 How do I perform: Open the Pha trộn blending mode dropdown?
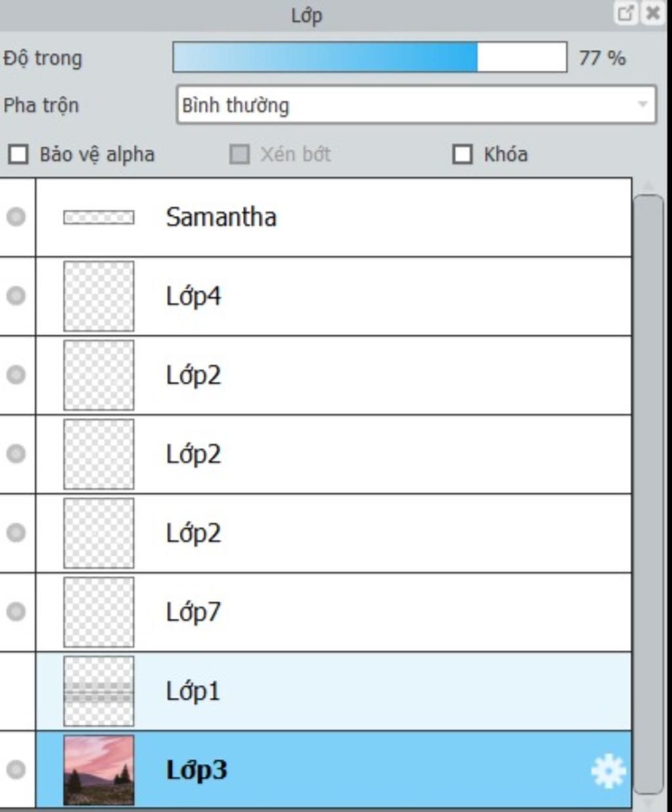coord(416,104)
